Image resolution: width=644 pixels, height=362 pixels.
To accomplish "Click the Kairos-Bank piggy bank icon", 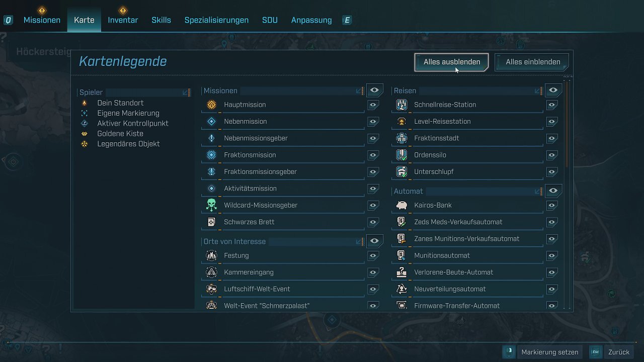I will click(x=401, y=205).
